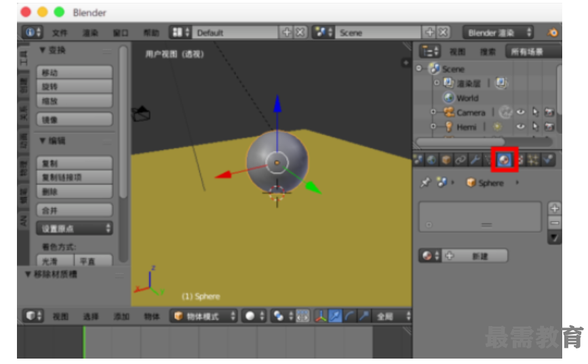Open the 设置原点 set origin dropdown
Screen dimensions: 588x364
click(74, 228)
